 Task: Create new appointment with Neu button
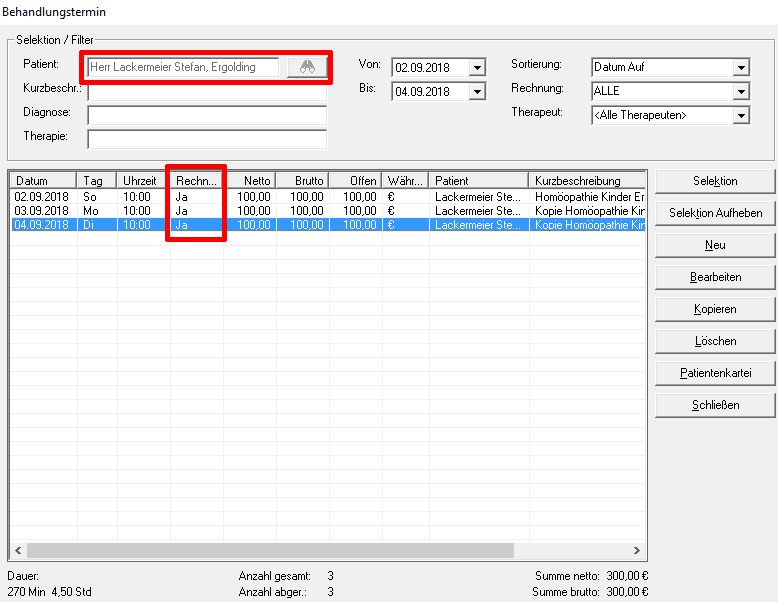[x=715, y=245]
